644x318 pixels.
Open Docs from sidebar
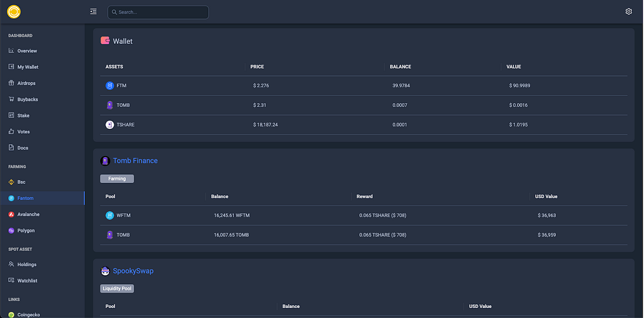click(23, 148)
